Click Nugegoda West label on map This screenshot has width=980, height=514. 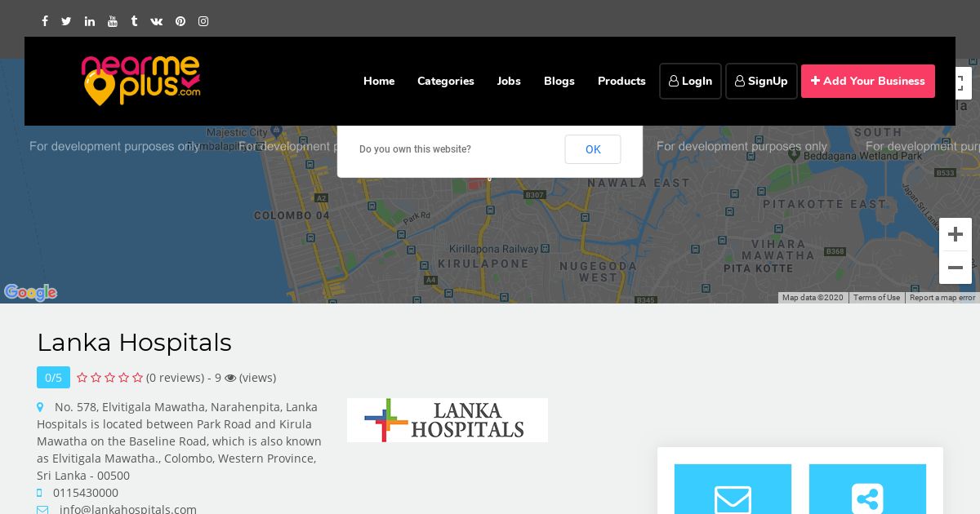599,272
